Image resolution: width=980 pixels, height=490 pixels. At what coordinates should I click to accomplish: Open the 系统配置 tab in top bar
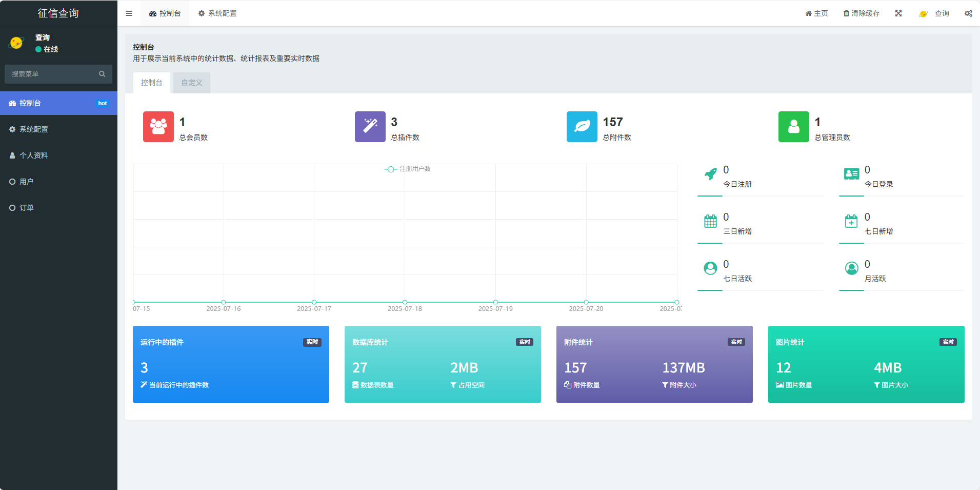tap(217, 13)
